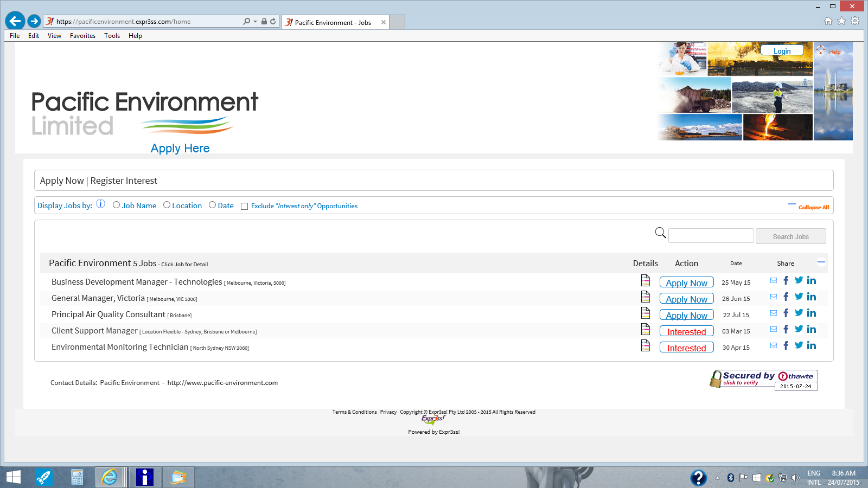Tweet the Client Support Manager job

[799, 329]
